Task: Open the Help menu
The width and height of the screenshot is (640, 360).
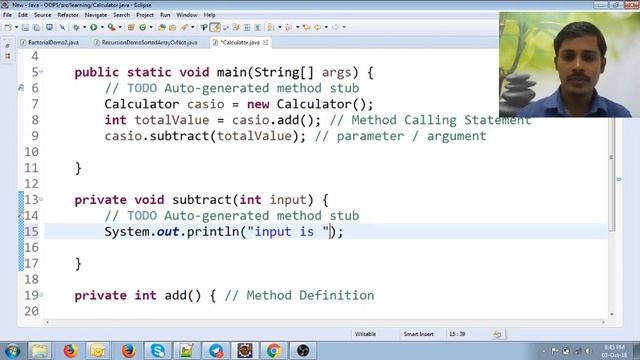Action: point(209,15)
